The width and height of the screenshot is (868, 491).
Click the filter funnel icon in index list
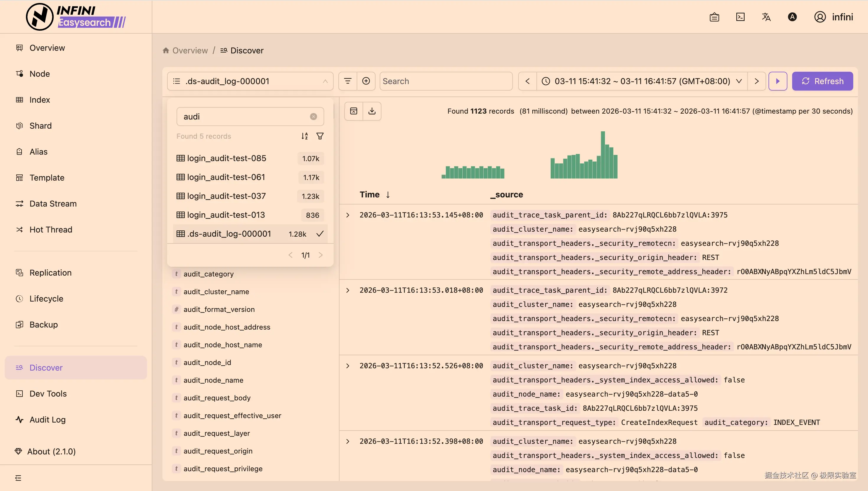click(320, 136)
